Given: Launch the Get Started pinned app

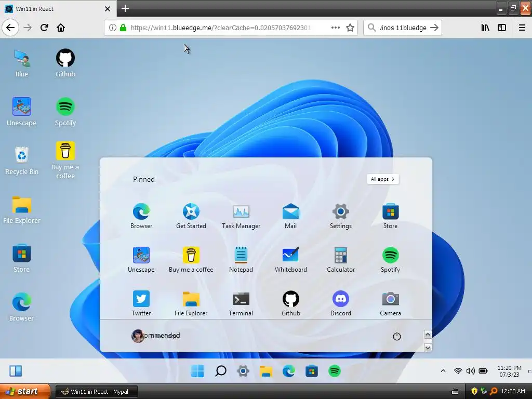Looking at the screenshot, I should pyautogui.click(x=191, y=216).
